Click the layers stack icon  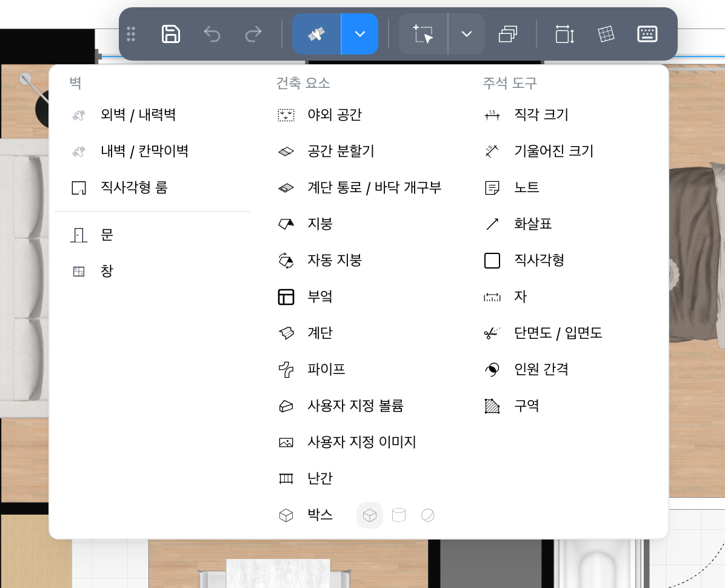508,34
